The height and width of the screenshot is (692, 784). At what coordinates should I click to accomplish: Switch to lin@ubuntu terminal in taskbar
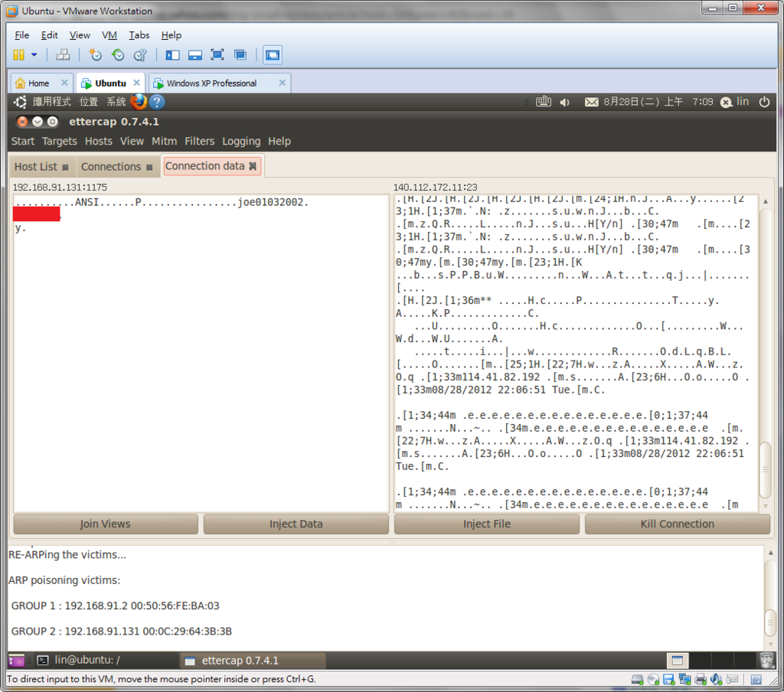coord(105,660)
